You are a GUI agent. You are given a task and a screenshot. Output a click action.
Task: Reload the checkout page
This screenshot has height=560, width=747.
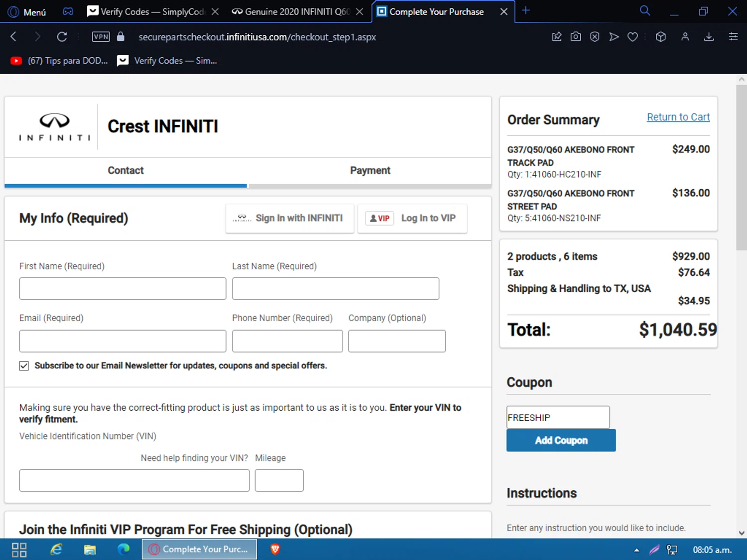(62, 37)
